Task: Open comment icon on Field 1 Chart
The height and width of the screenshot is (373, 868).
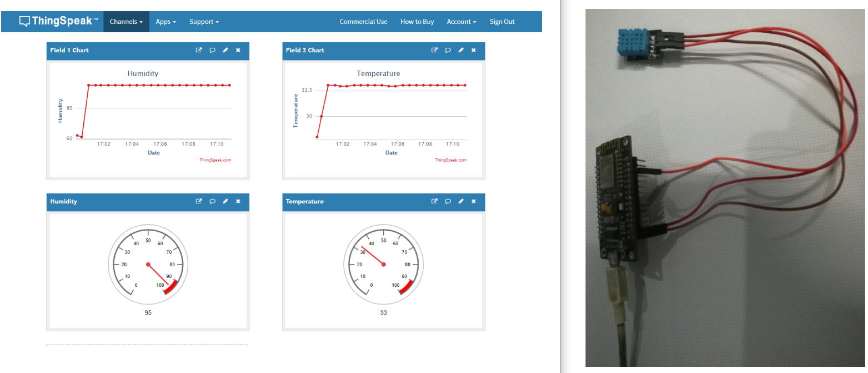Action: coord(212,50)
